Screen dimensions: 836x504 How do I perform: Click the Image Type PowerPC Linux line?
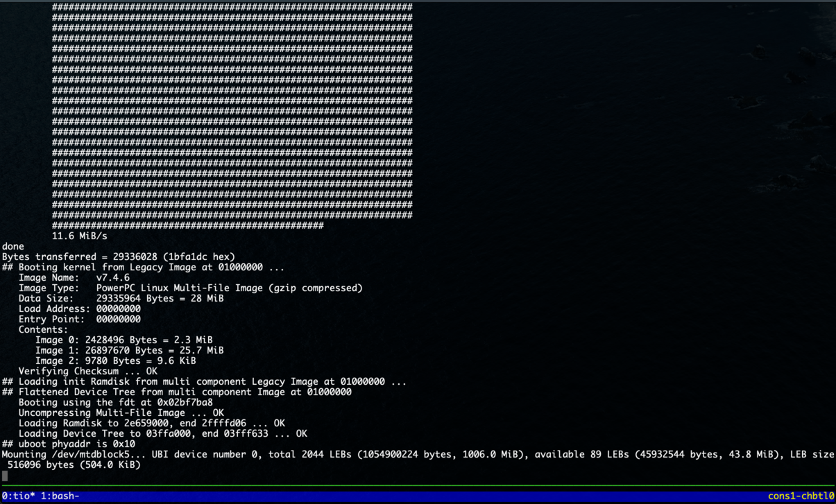coord(190,288)
